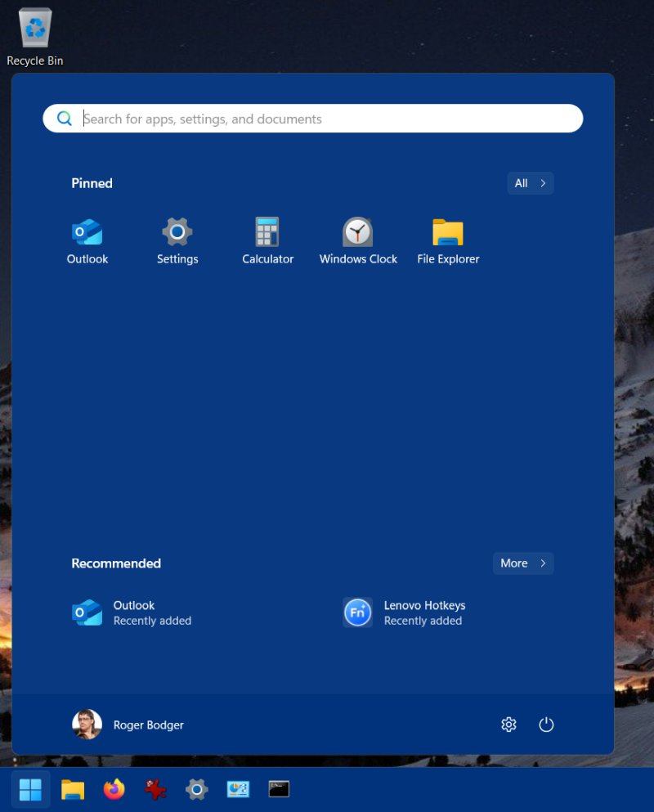Launch Firefox from the taskbar
Image resolution: width=654 pixels, height=812 pixels.
click(x=114, y=789)
